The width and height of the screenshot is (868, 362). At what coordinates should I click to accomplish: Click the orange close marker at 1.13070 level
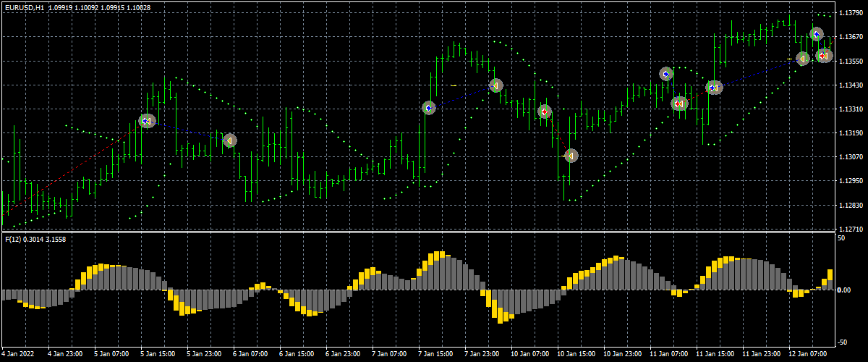pyautogui.click(x=571, y=156)
